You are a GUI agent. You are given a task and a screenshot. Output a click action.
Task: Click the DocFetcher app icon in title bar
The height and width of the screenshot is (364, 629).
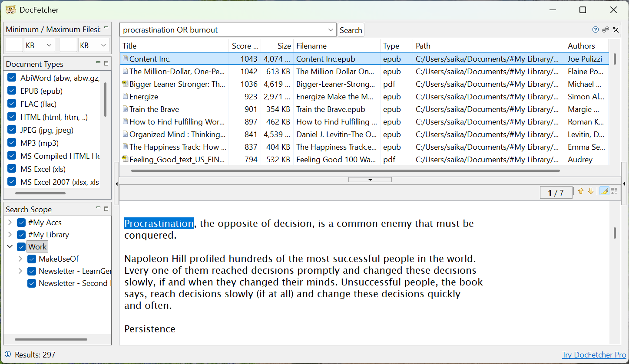11,10
